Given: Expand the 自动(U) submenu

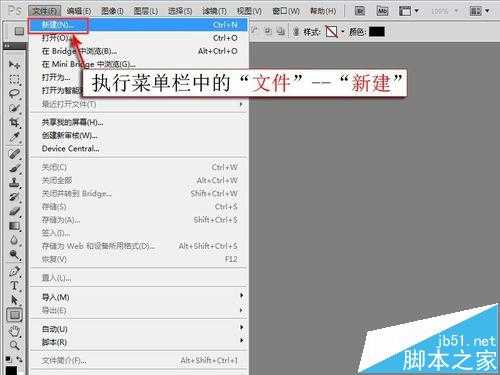Looking at the screenshot, I should point(241,327).
